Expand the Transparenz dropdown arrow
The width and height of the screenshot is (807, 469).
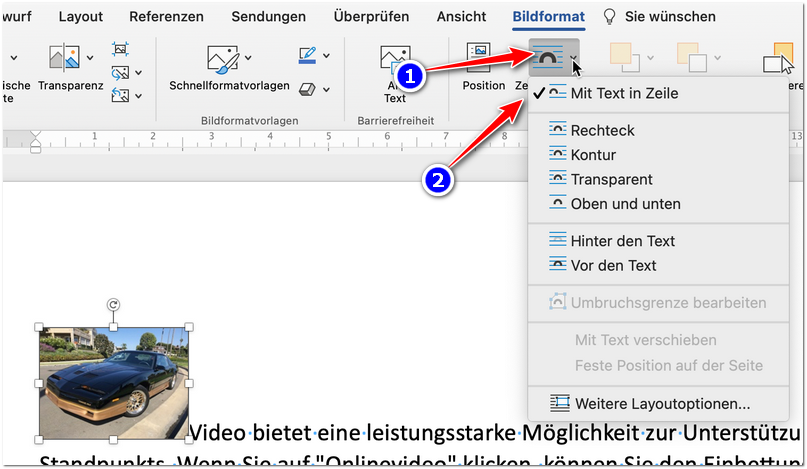point(90,57)
